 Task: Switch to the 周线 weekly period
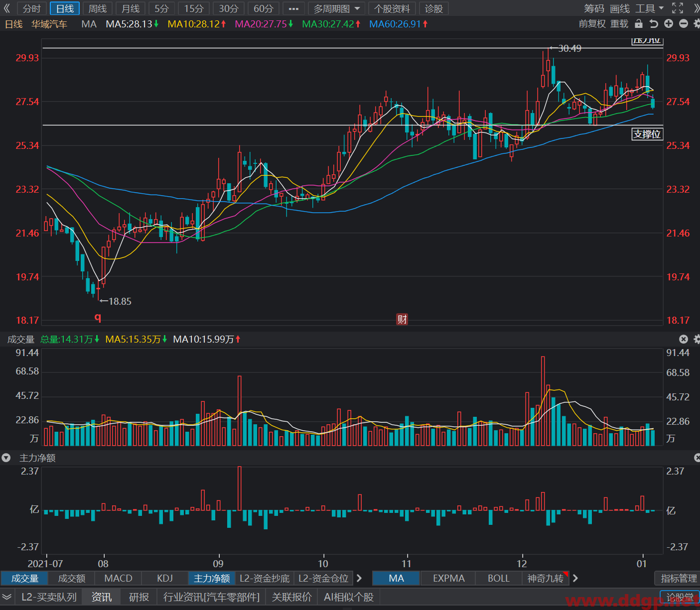(98, 8)
